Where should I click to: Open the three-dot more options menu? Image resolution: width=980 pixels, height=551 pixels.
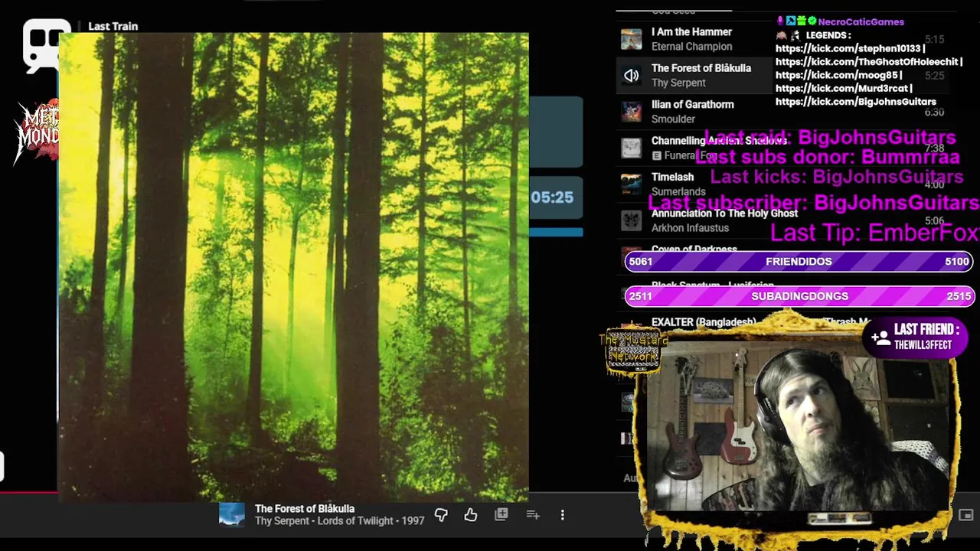pos(562,515)
